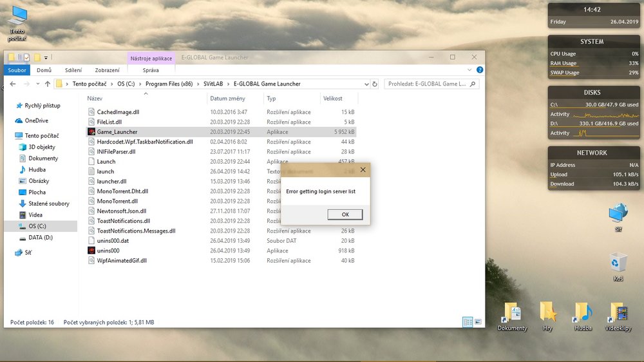Open the Hry desktop folder

(x=547, y=316)
